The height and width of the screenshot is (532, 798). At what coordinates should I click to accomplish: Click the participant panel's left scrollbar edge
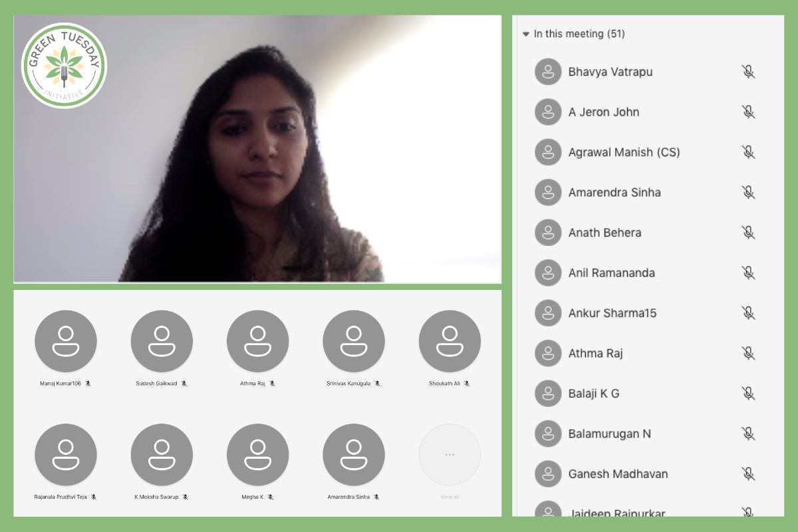517,266
